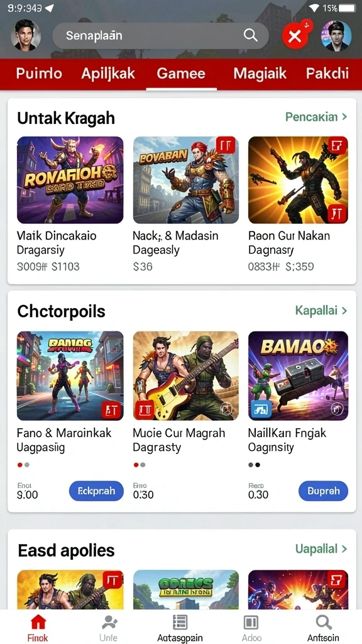Viewport: 362px width, 644px height.
Task: Tap the Anfisoin search icon
Action: coord(324,623)
